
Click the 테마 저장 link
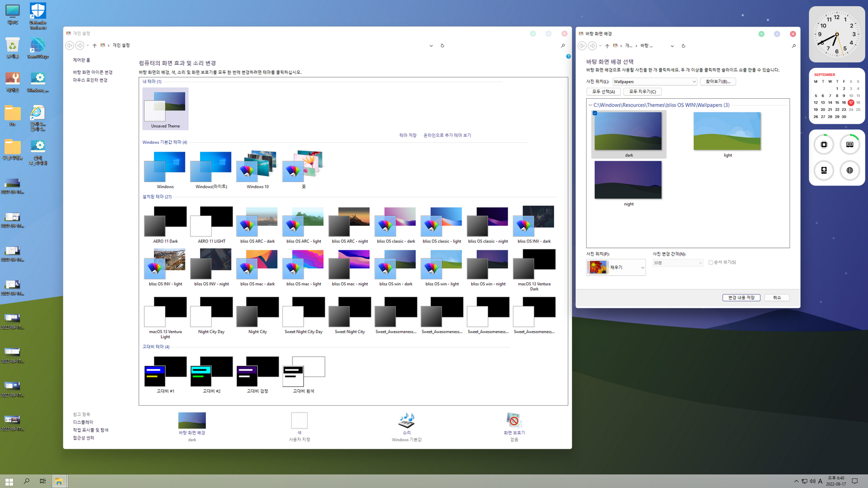[x=408, y=135]
